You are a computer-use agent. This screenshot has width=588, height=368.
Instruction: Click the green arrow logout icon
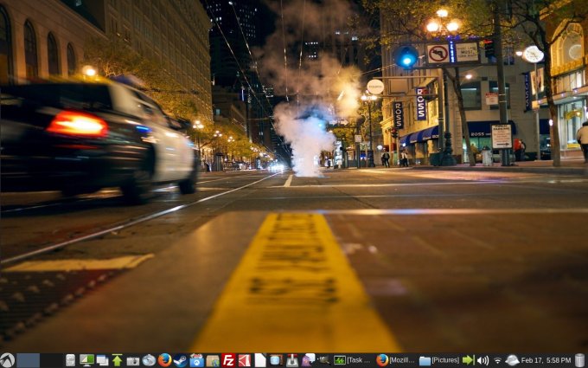(468, 360)
